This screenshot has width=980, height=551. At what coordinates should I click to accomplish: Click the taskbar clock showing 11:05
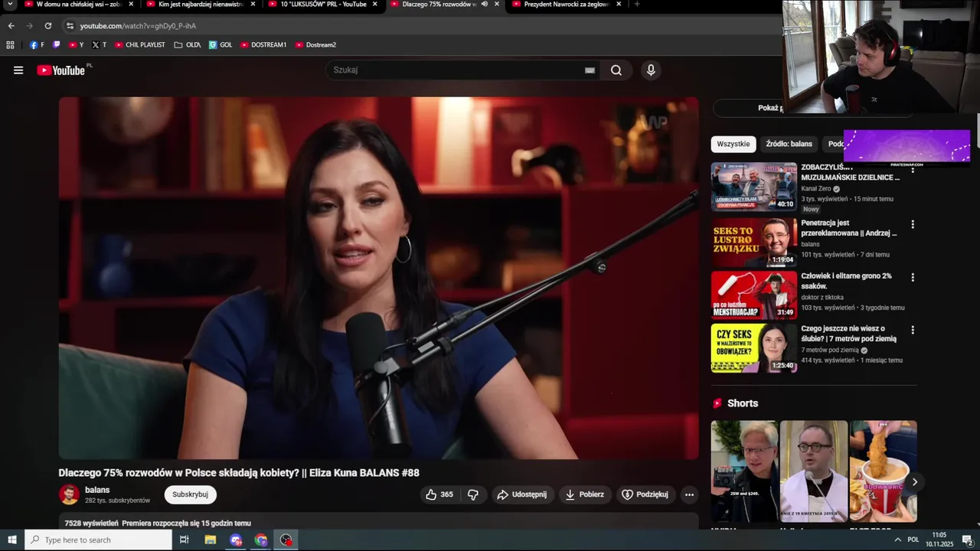[939, 540]
